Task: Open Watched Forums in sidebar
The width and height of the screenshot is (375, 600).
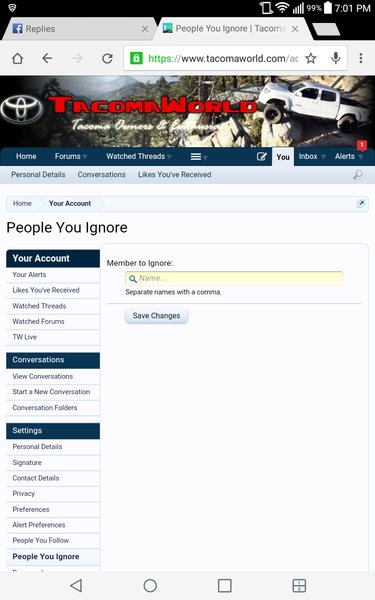Action: tap(53, 321)
